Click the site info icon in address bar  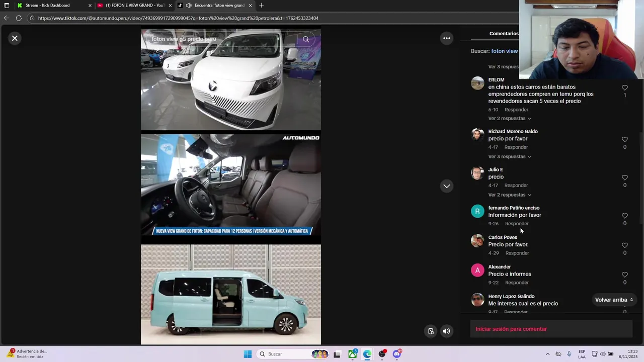(32, 18)
